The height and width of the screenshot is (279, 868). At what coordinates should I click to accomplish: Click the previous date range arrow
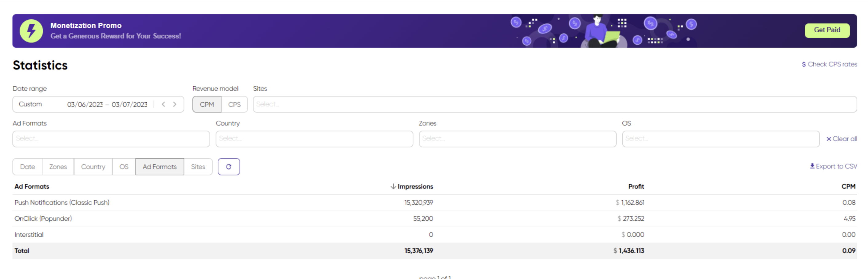164,104
